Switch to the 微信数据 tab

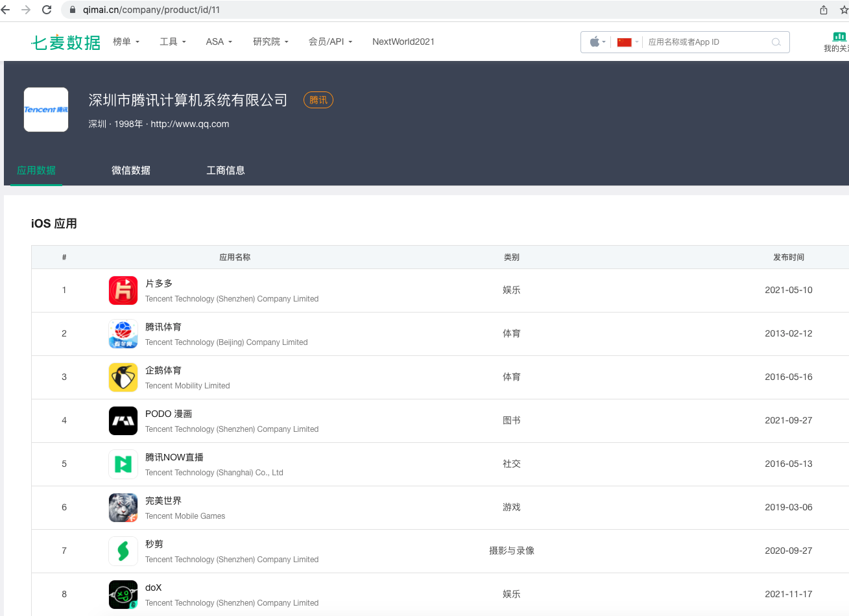pyautogui.click(x=130, y=170)
